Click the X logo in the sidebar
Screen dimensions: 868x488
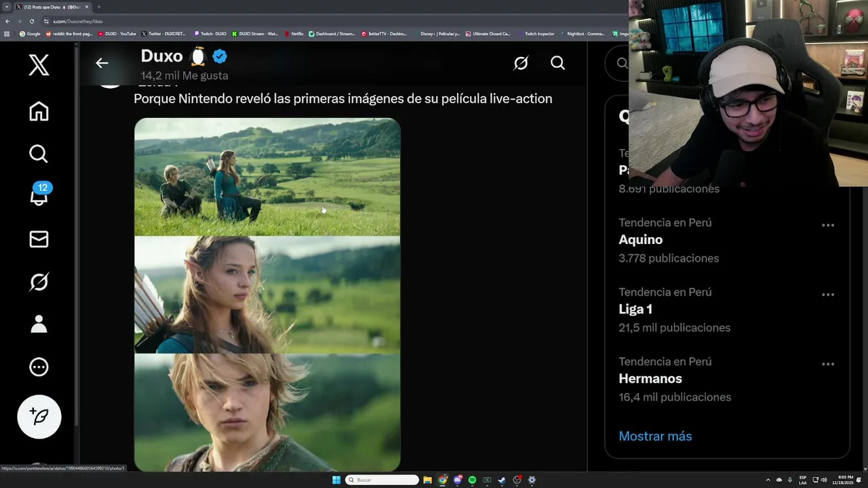39,65
